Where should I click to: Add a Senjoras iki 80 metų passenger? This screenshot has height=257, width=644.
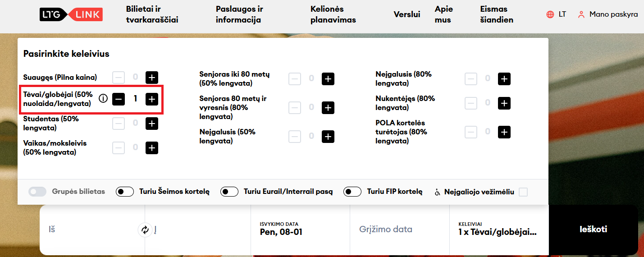pyautogui.click(x=328, y=79)
